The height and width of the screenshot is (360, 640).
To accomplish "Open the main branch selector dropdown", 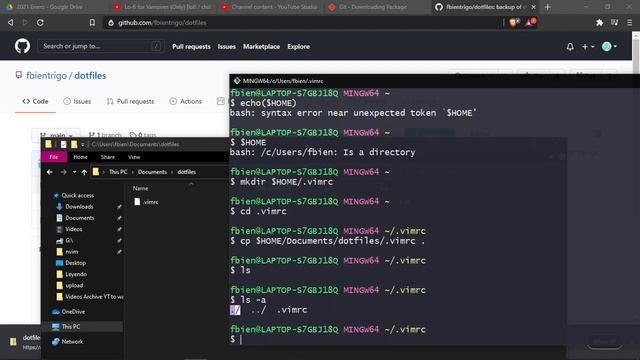I will [x=56, y=135].
